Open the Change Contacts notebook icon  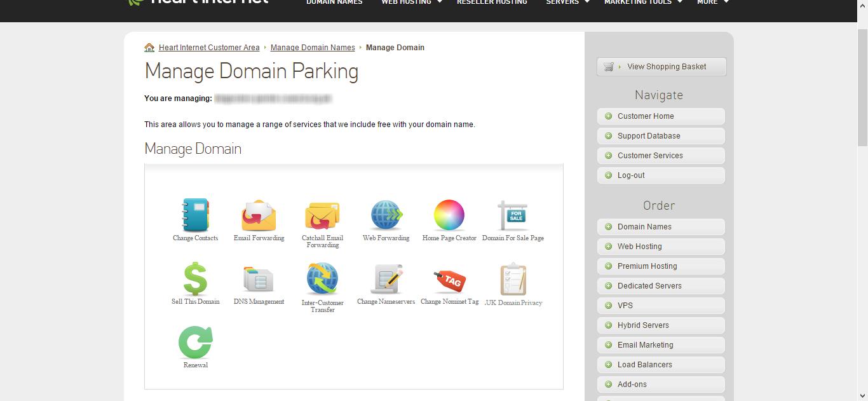pos(195,215)
